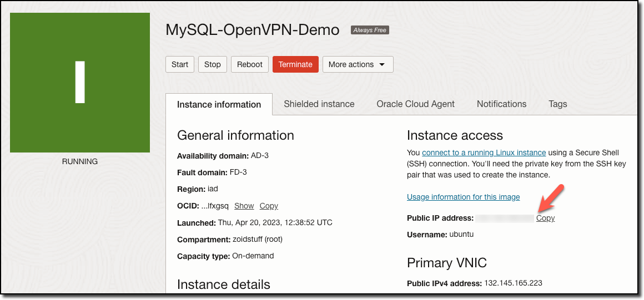
Task: Open the Tags tab
Action: (x=558, y=104)
